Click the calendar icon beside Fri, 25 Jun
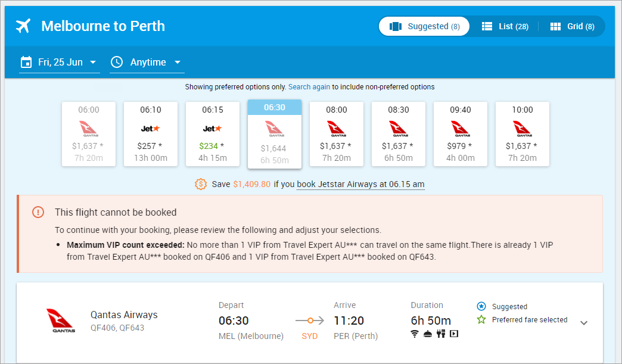The height and width of the screenshot is (364, 622). coord(26,62)
